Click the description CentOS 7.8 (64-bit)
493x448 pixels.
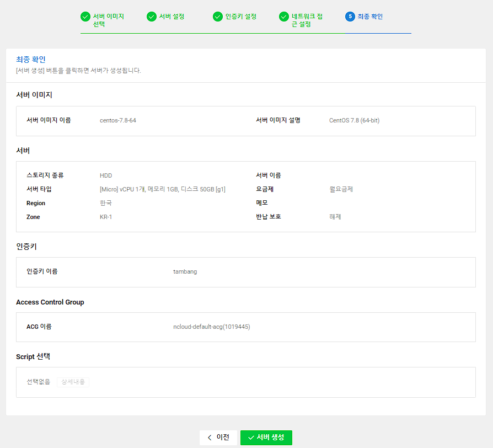(355, 120)
